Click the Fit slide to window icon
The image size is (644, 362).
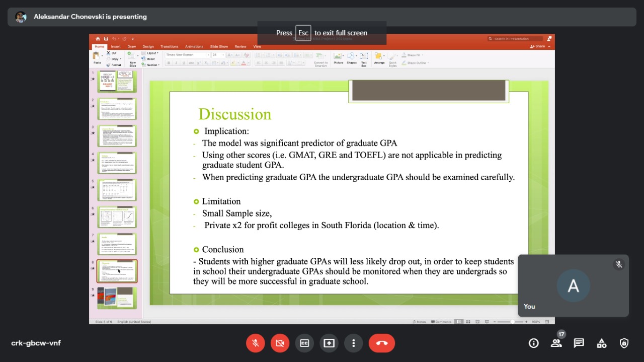(x=547, y=322)
